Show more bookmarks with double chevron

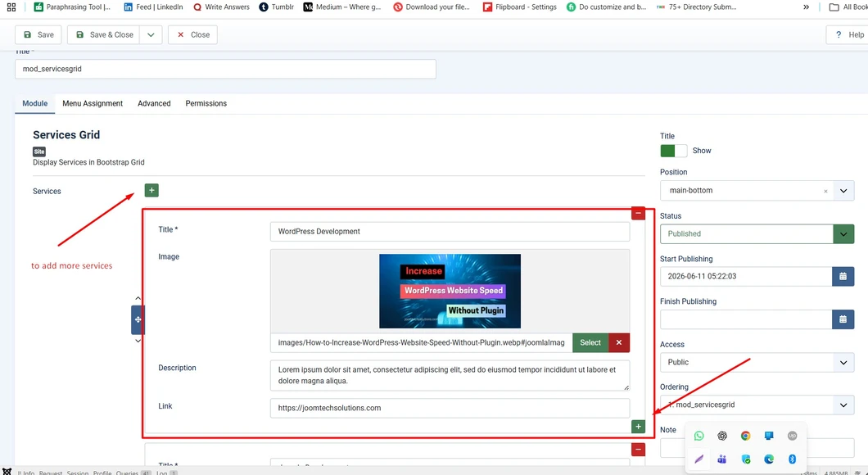(x=806, y=7)
